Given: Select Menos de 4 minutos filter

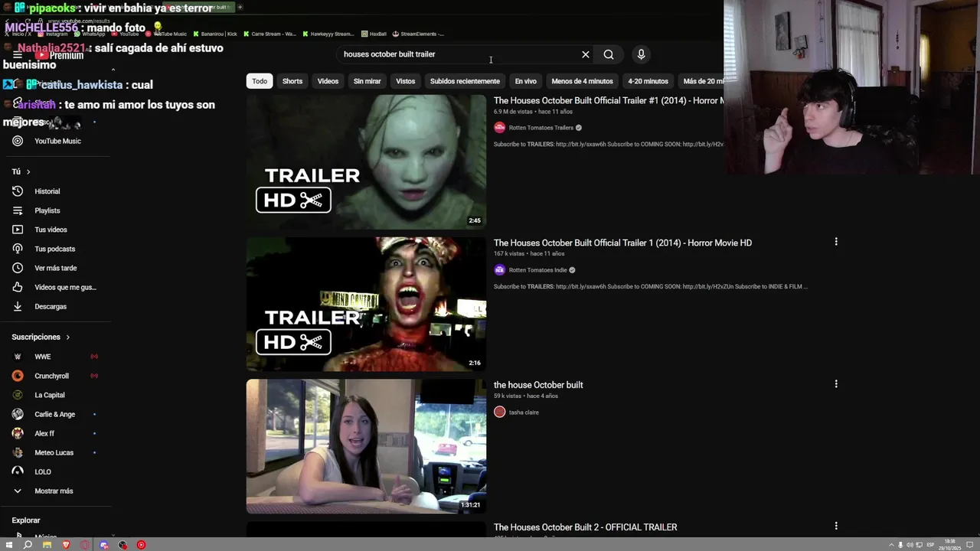Looking at the screenshot, I should [582, 81].
